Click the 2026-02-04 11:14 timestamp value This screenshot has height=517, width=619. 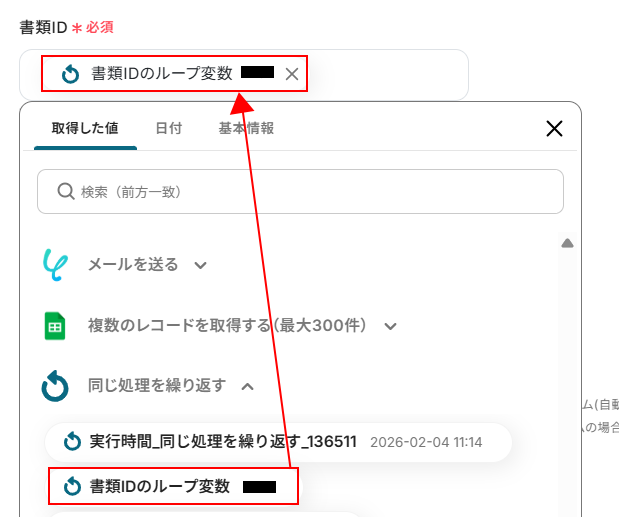[426, 442]
